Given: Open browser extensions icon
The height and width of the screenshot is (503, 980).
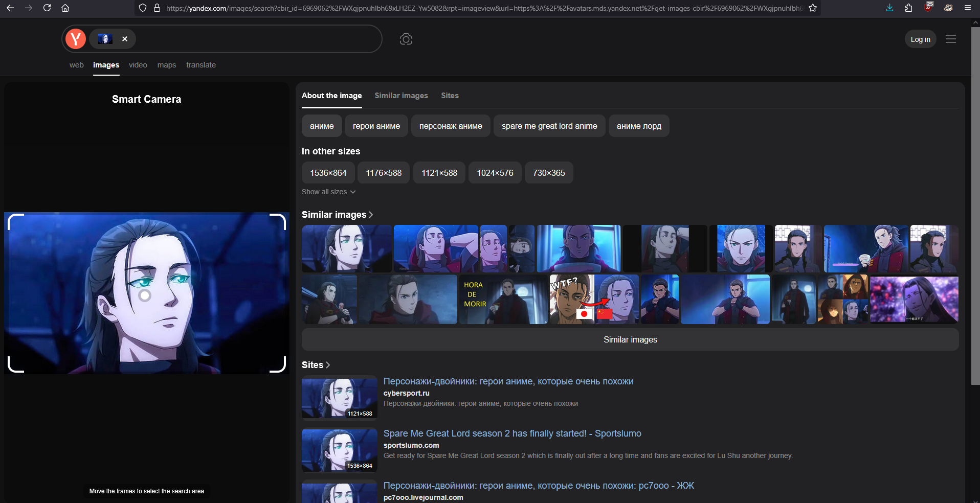Looking at the screenshot, I should click(908, 8).
